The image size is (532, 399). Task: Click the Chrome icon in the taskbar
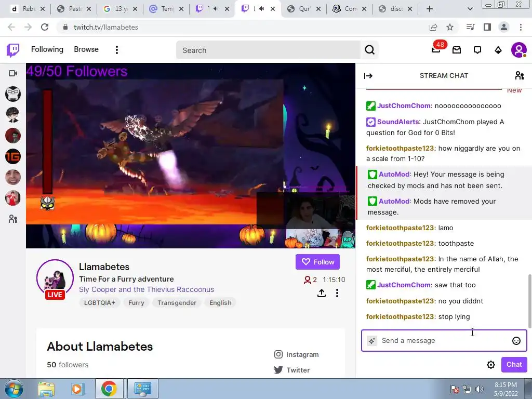coord(109,389)
